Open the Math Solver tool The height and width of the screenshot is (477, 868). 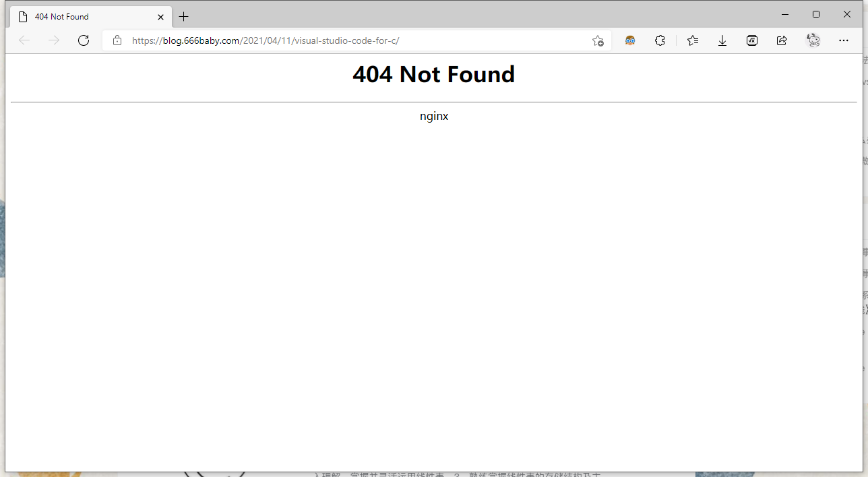(752, 40)
